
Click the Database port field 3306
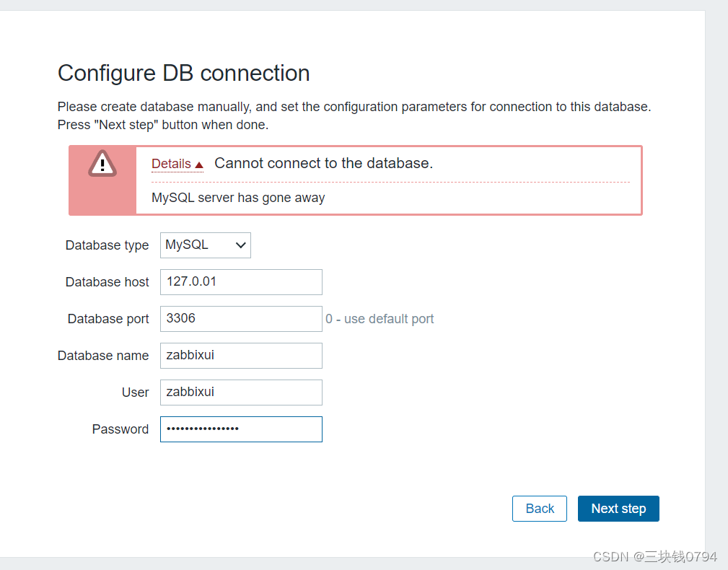pos(241,319)
